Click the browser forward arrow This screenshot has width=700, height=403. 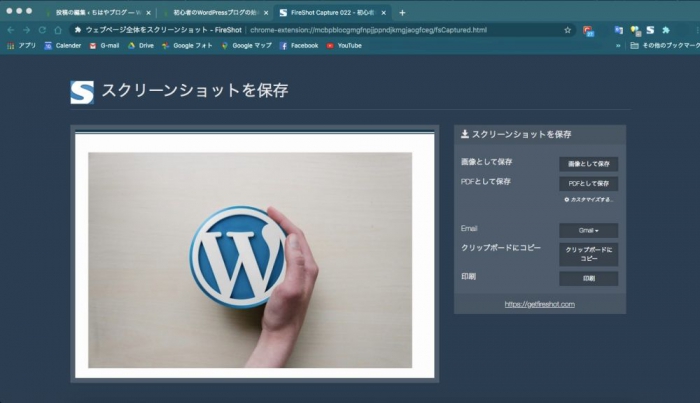27,30
